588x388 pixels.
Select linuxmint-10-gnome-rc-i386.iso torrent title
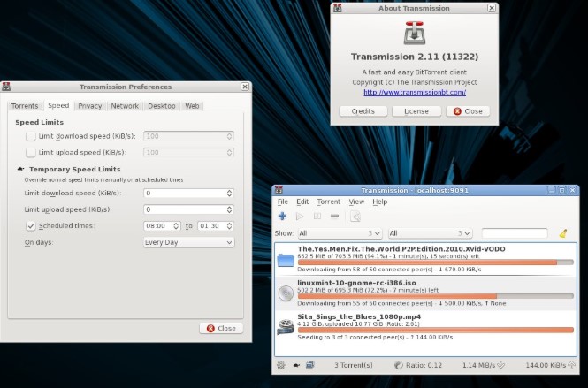coord(356,283)
